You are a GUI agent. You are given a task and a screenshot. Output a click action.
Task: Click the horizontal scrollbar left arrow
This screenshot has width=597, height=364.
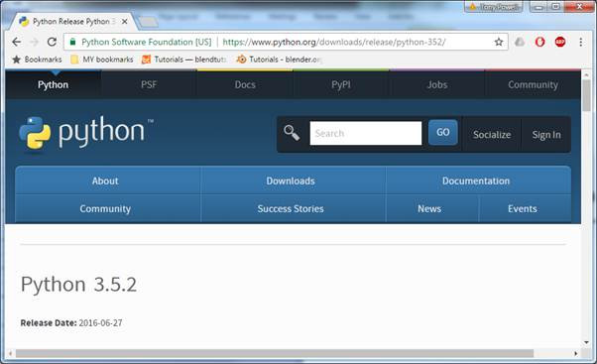pyautogui.click(x=10, y=354)
